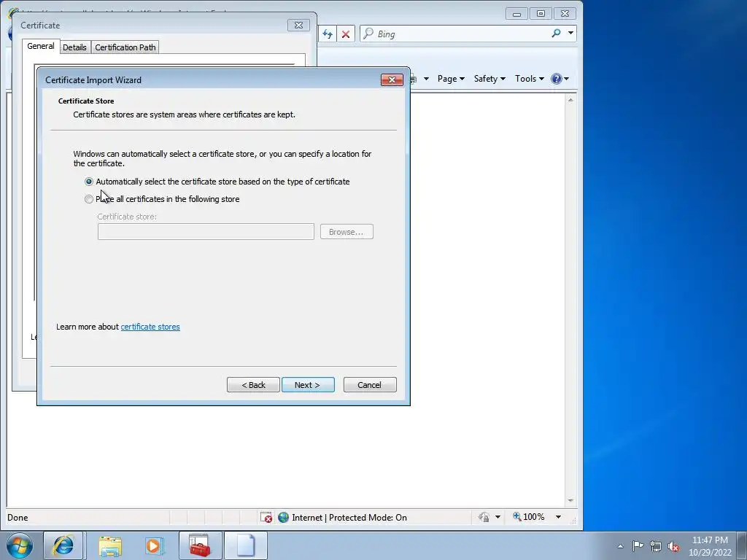Click the 100% zoom level button

(x=529, y=517)
